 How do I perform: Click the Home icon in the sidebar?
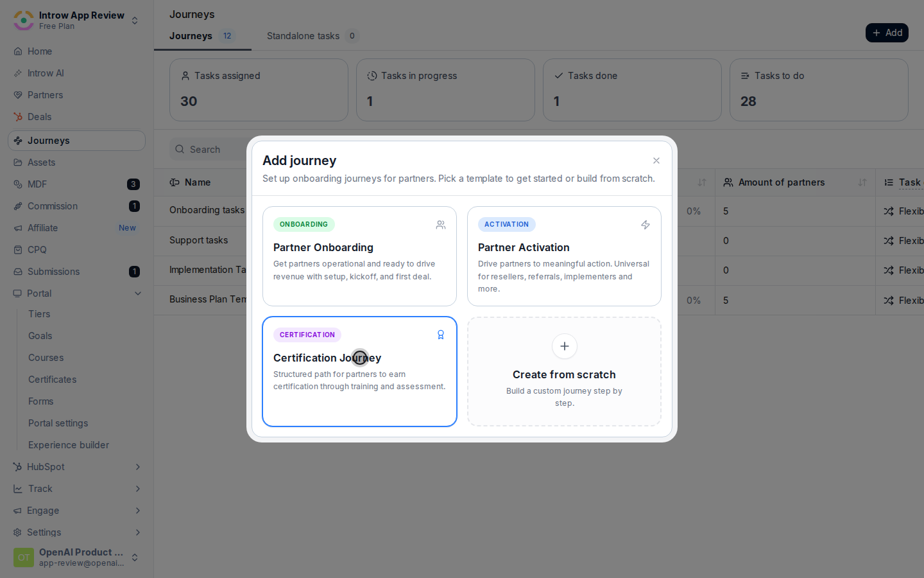[x=18, y=51]
